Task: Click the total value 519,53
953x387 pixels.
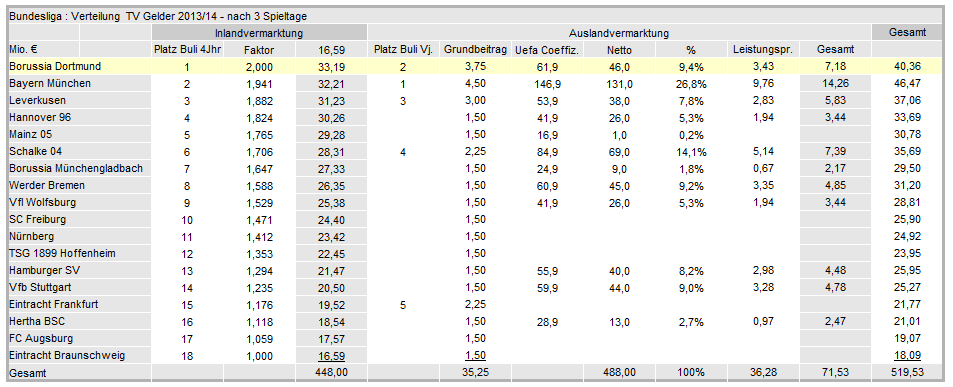Action: click(x=908, y=372)
